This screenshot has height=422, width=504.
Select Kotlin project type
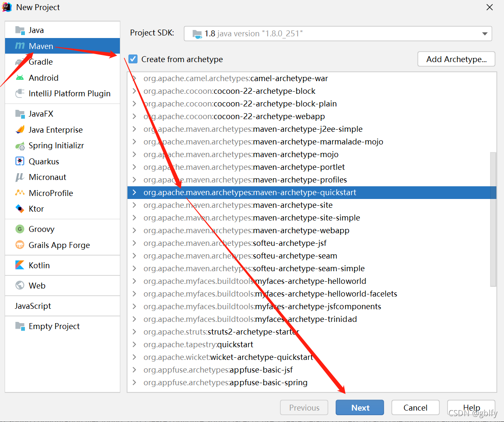[62, 265]
